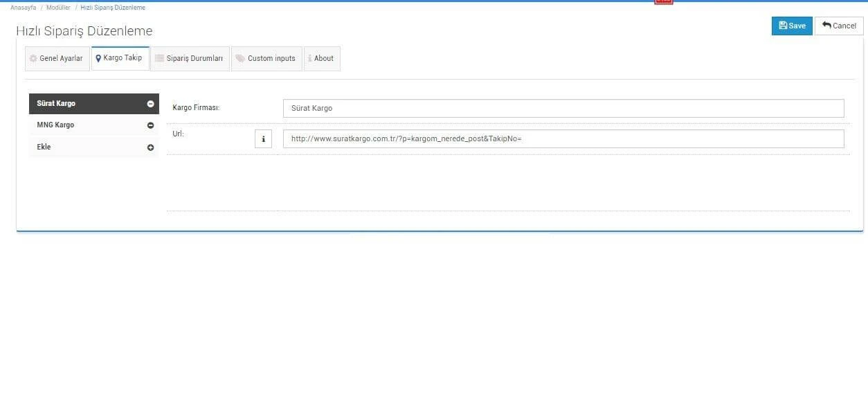Open Modüller from the breadcrumb
Viewport: 868px width, 414px height.
[58, 8]
